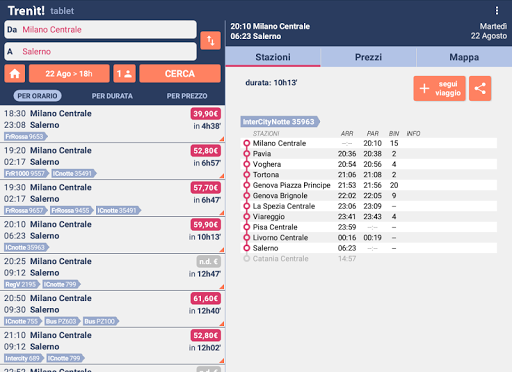512x372 pixels.
Task: Swap departure and arrival stations
Action: pos(210,41)
